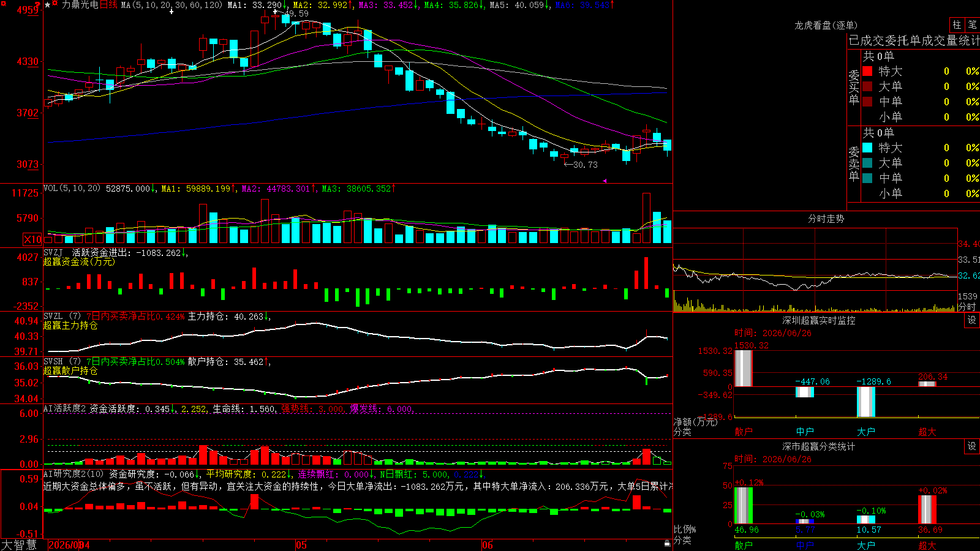Click the 主力持仓: 40.263 value
This screenshot has height=551, width=980.
click(x=225, y=317)
